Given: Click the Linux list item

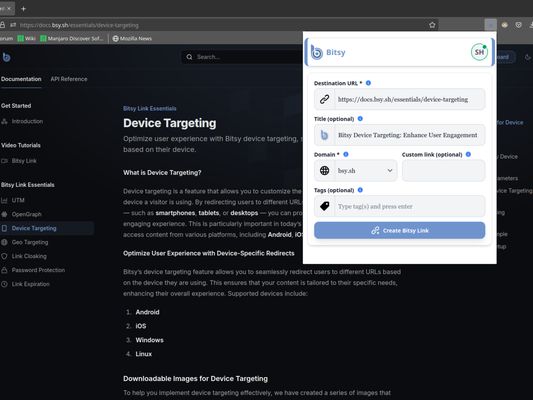Looking at the screenshot, I should pyautogui.click(x=143, y=354).
